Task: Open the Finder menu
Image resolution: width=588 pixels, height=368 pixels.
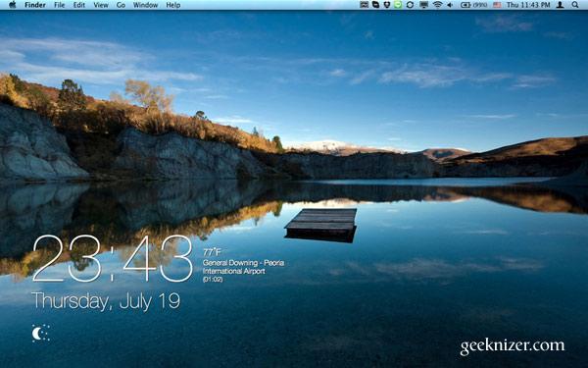Action: point(35,5)
